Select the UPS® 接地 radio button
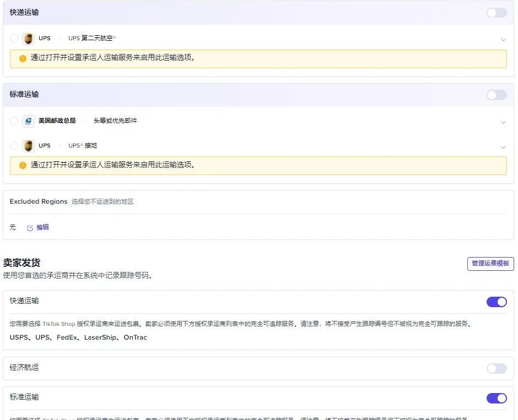The height and width of the screenshot is (420, 518). point(14,146)
